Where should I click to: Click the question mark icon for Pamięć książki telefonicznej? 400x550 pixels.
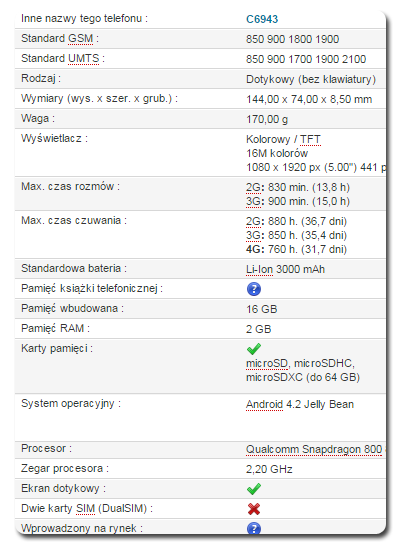[254, 289]
